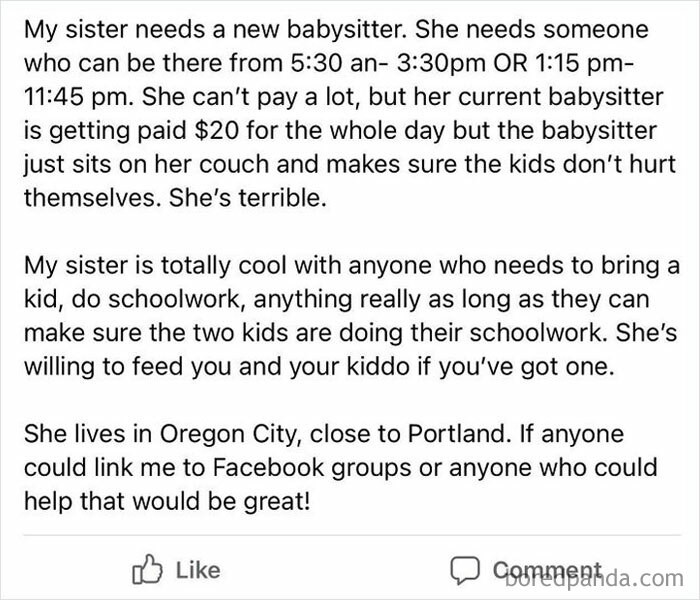
Task: Click the words 'Facebook groups' in the post
Action: click(x=312, y=468)
